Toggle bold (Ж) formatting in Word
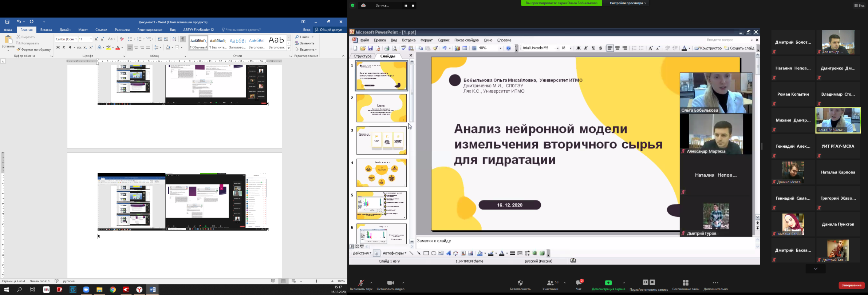The width and height of the screenshot is (868, 295). tap(58, 48)
